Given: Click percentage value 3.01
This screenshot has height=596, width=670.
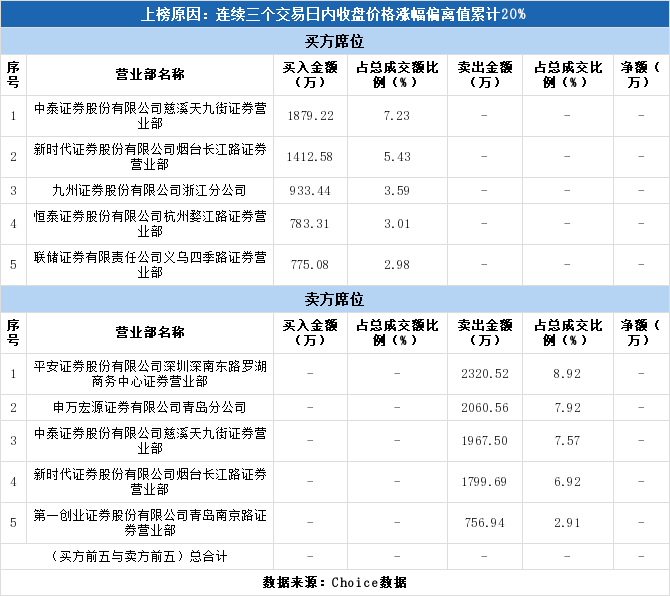Looking at the screenshot, I should coord(397,224).
